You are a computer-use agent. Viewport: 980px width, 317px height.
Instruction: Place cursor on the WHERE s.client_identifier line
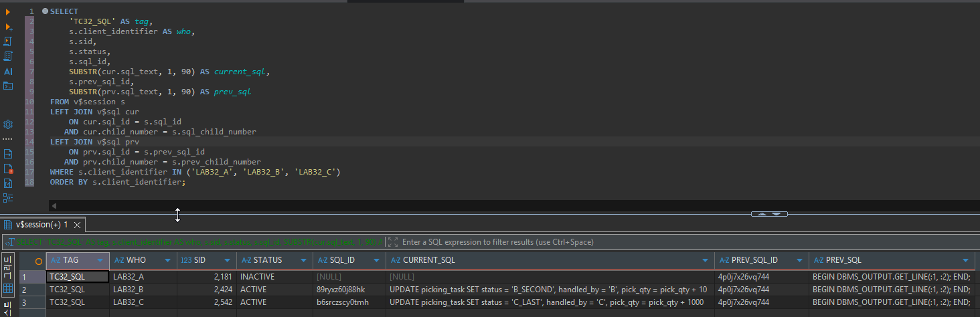195,172
